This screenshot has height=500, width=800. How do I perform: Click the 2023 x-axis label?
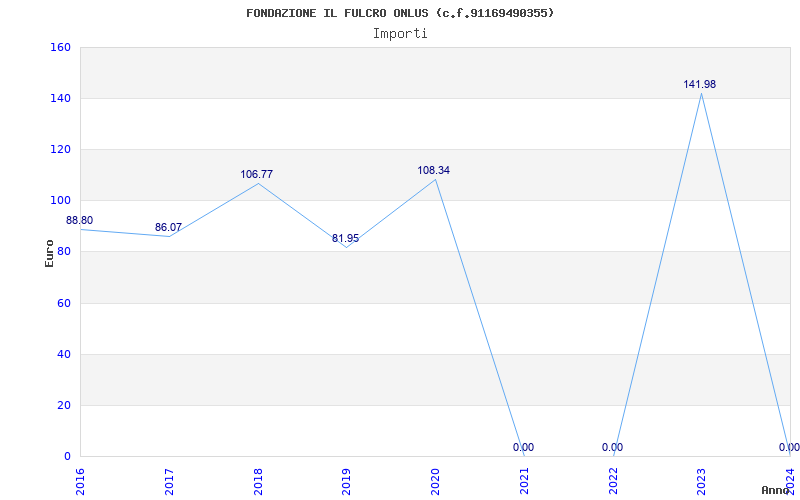[x=702, y=482]
